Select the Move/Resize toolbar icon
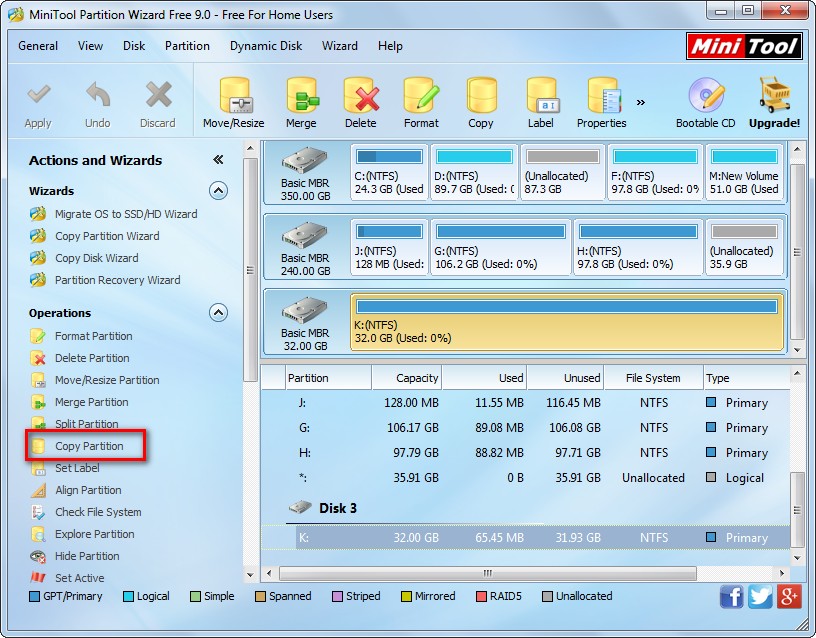 [x=234, y=95]
